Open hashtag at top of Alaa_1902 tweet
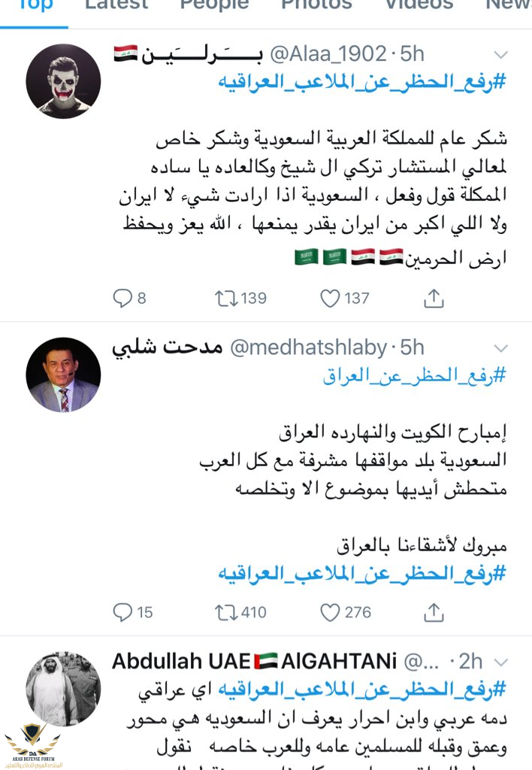 (362, 81)
